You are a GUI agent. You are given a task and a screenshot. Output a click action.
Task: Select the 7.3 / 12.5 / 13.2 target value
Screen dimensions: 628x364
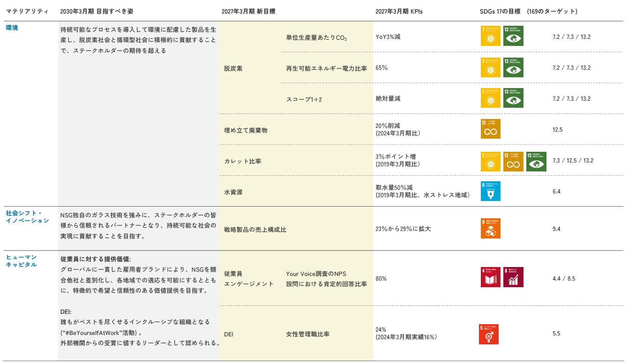click(x=573, y=160)
